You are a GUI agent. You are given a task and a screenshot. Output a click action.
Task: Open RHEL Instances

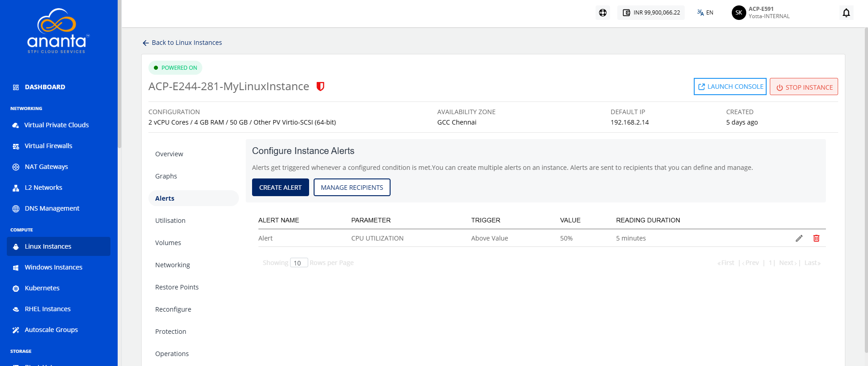pos(48,309)
